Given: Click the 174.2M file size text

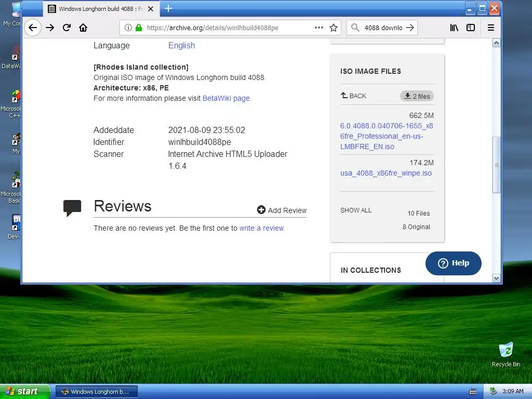Looking at the screenshot, I should [x=421, y=163].
